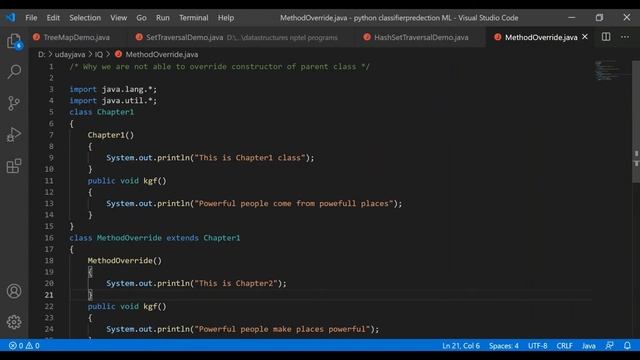Click the Chapter1() constructor name

pyautogui.click(x=111, y=135)
